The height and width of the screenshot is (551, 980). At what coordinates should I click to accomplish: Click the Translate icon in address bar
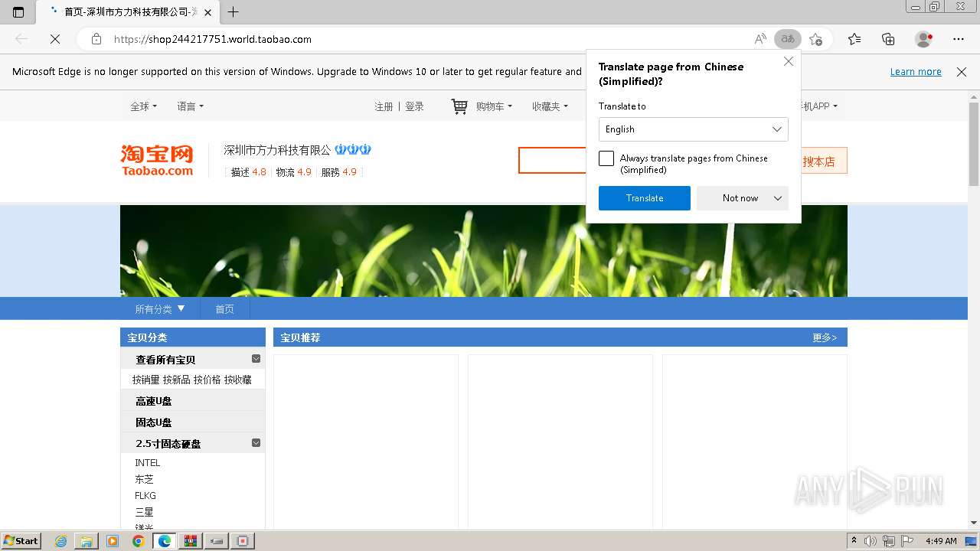[x=787, y=39]
